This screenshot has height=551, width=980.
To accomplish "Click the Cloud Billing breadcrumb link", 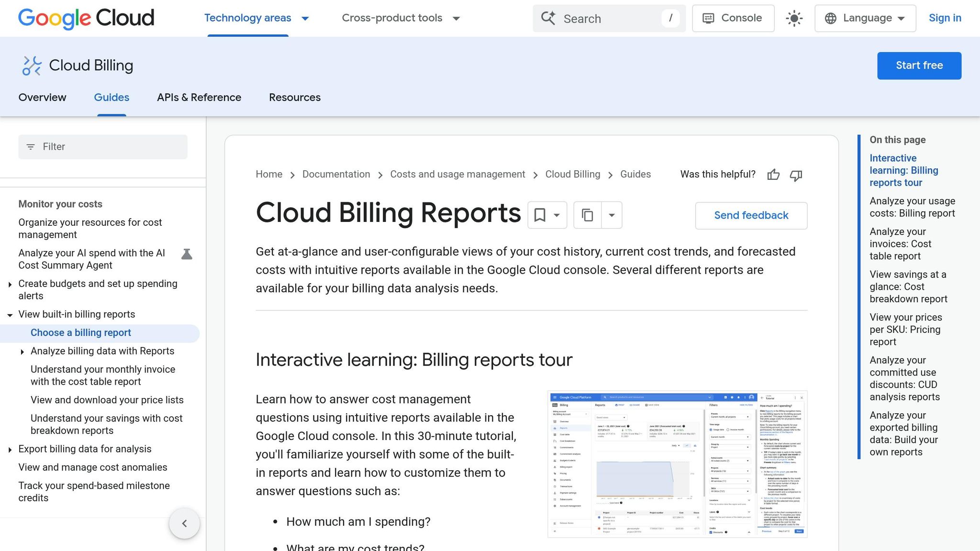I will (573, 175).
